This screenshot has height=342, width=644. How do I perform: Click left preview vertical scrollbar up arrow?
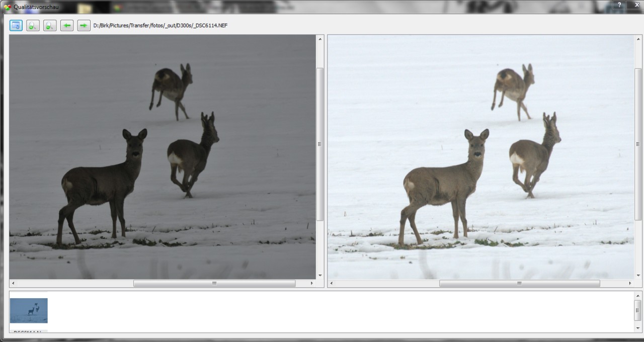(320, 39)
